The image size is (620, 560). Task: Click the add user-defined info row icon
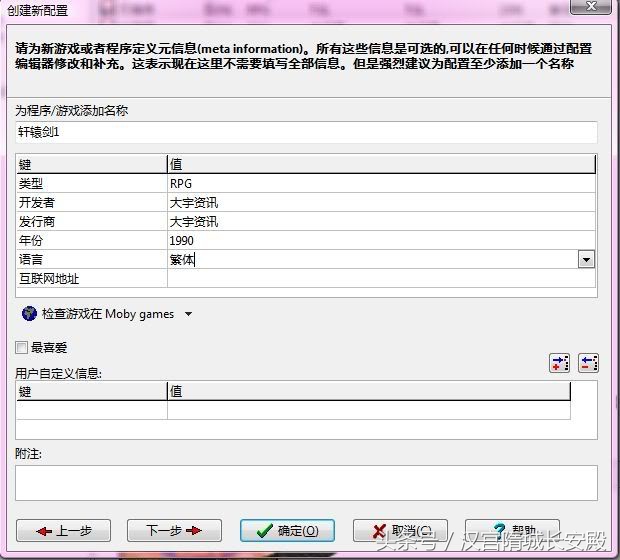560,364
